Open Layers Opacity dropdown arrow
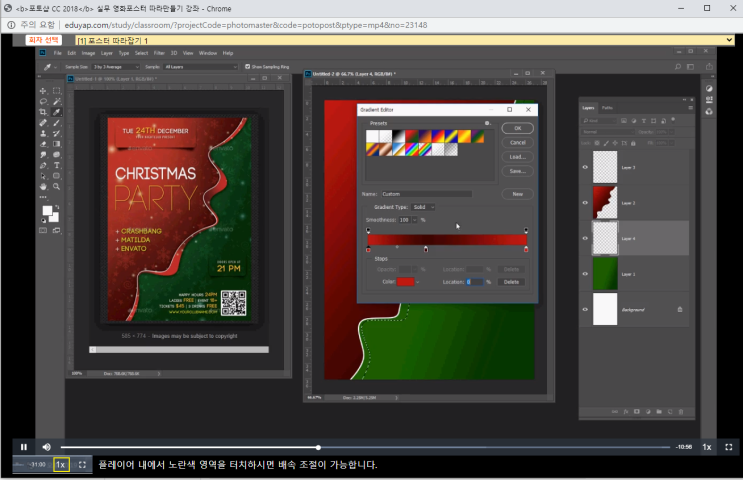 click(671, 132)
